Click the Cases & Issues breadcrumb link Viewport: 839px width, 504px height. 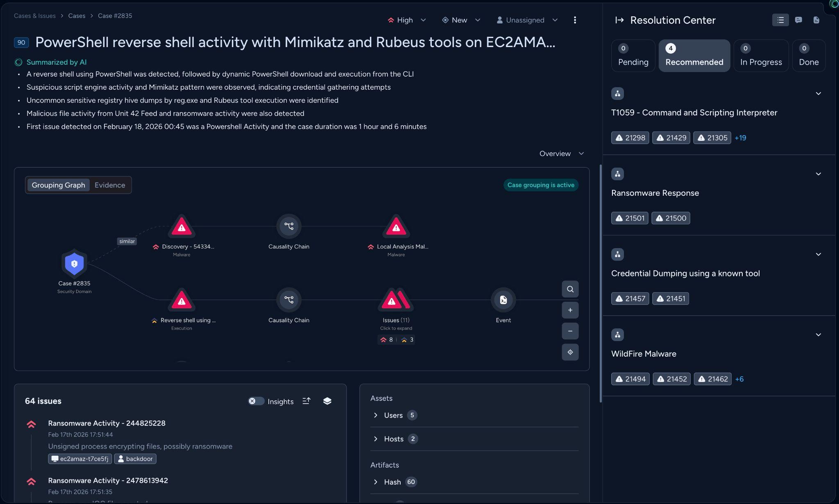[x=34, y=16]
